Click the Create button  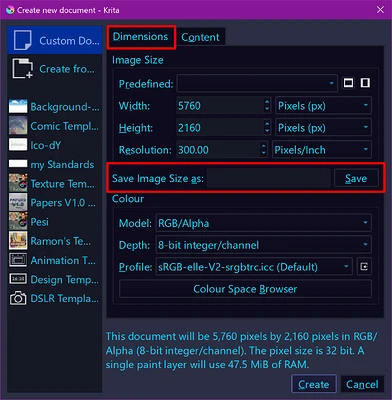314,384
